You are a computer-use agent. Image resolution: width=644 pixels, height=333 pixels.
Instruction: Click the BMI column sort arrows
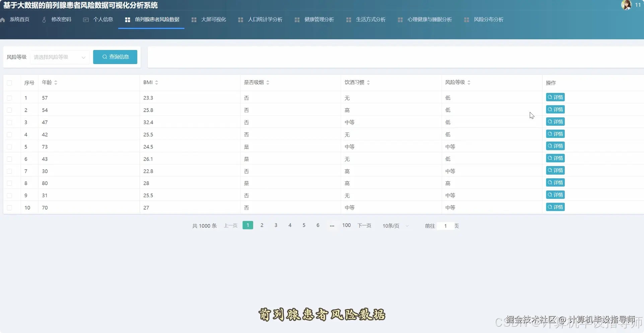(156, 82)
